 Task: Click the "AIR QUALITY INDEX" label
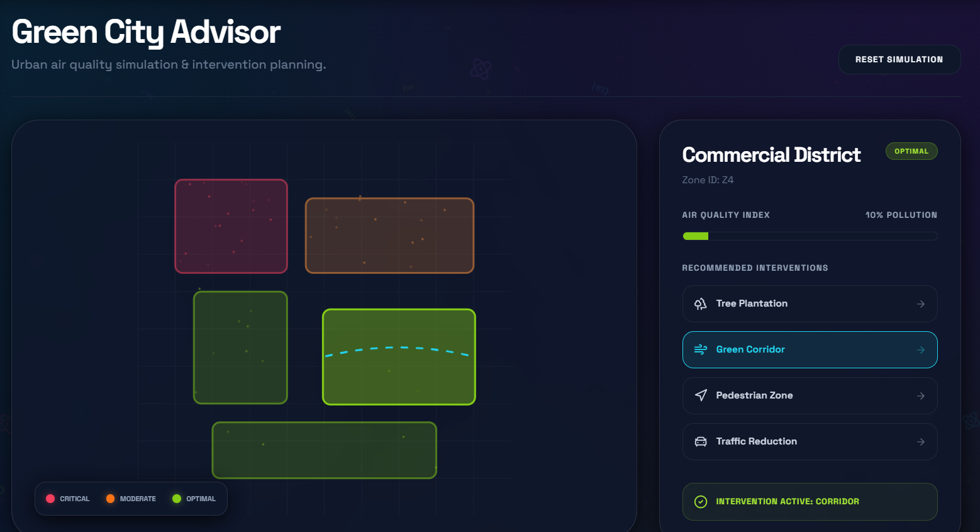click(x=726, y=215)
